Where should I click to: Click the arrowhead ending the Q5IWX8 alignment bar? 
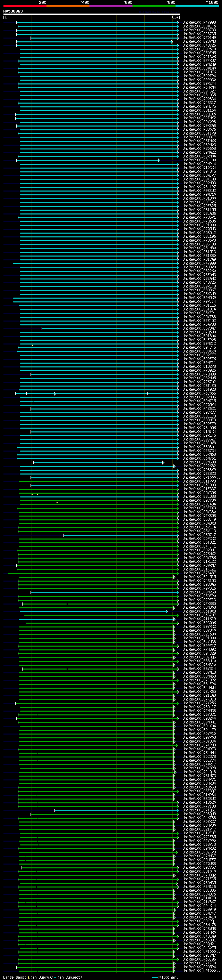(166, 612)
